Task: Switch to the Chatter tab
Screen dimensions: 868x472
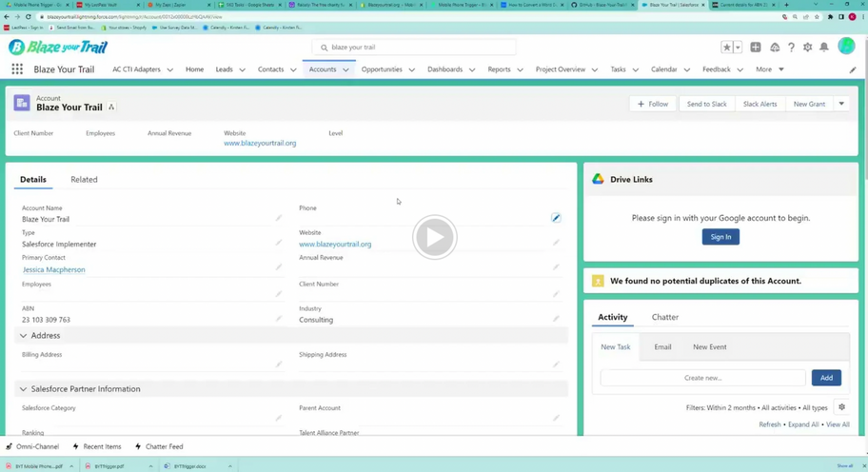Action: [x=664, y=317]
